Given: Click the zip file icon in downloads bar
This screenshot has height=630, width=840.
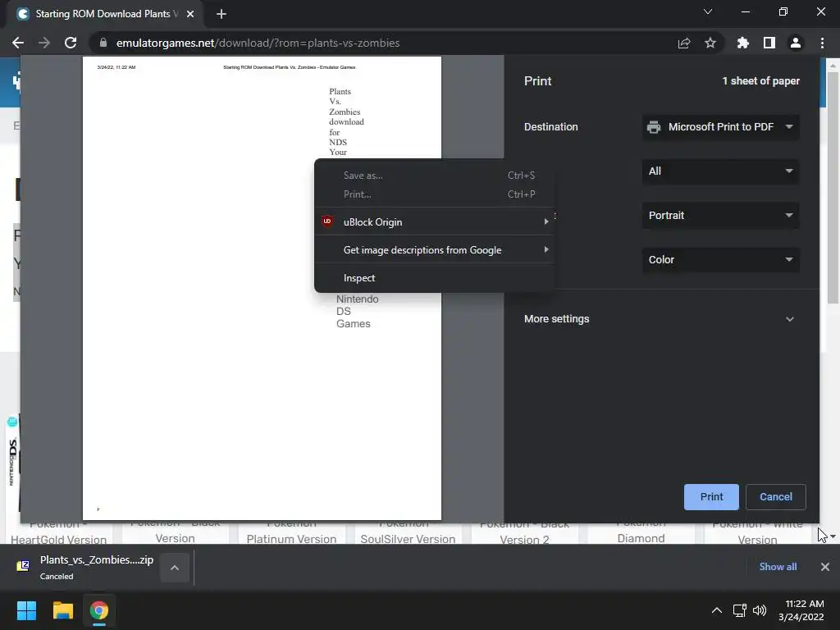Looking at the screenshot, I should coord(23,566).
